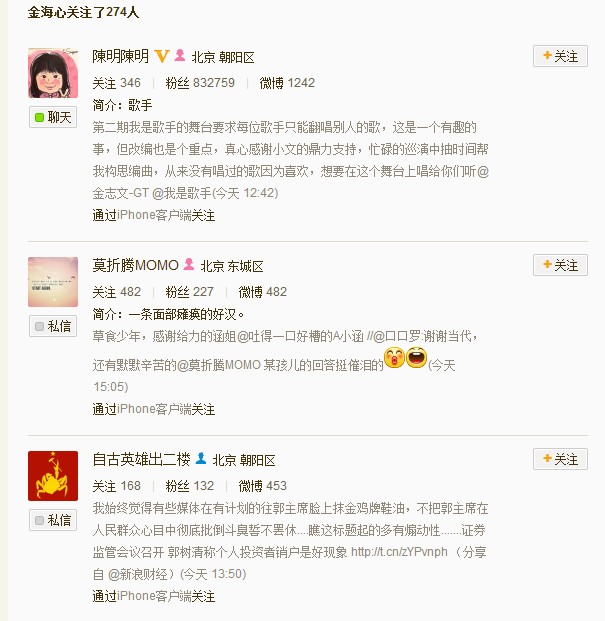Click the orange V verified badge by 陳明陳明
Screen dimensions: 605x621
point(162,56)
